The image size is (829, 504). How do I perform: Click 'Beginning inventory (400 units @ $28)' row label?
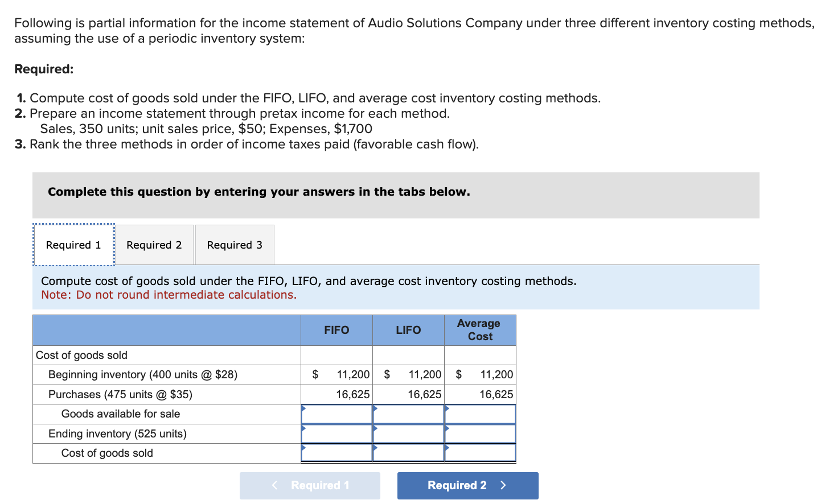tap(143, 374)
